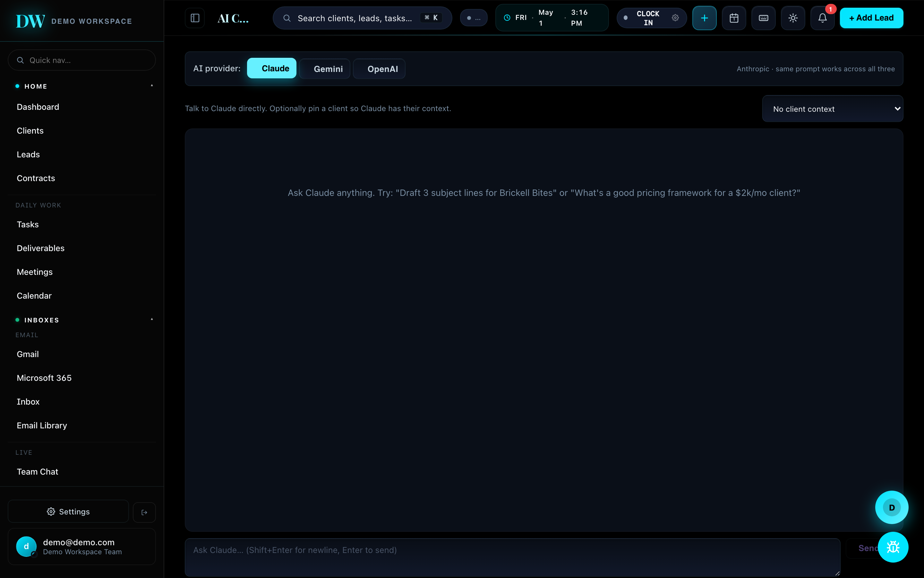Open Calendar in sidebar
The height and width of the screenshot is (578, 924).
tap(82, 295)
